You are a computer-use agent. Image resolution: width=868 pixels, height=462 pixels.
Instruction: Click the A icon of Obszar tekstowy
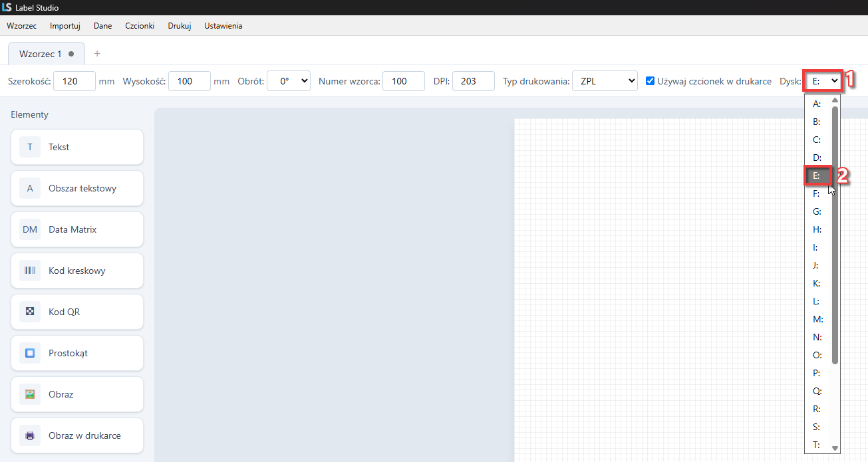(30, 188)
